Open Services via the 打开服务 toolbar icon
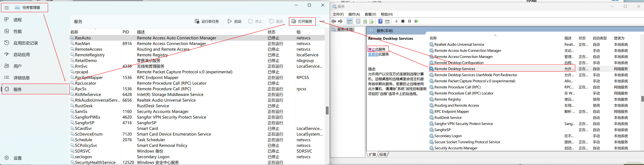 (302, 21)
